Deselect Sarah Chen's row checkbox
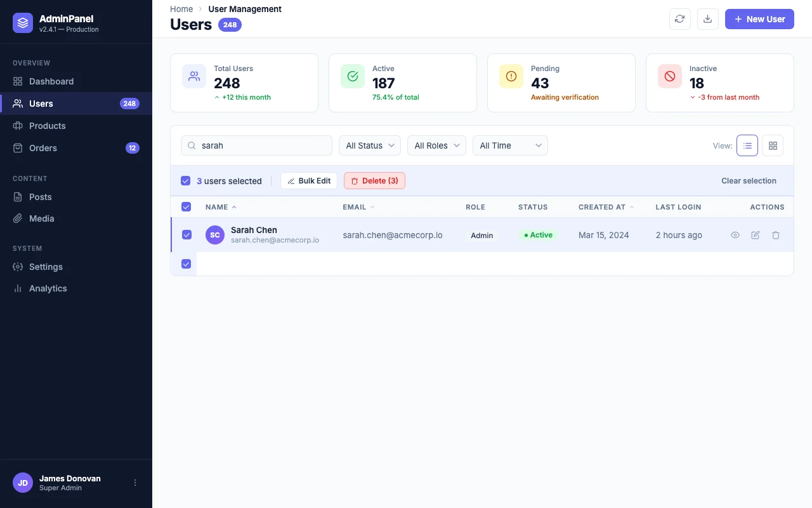 click(x=187, y=235)
